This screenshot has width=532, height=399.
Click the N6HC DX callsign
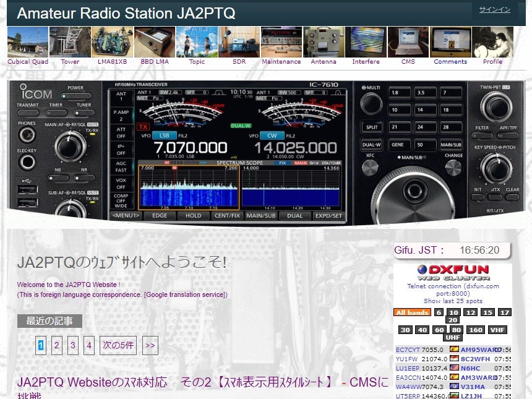click(x=470, y=368)
